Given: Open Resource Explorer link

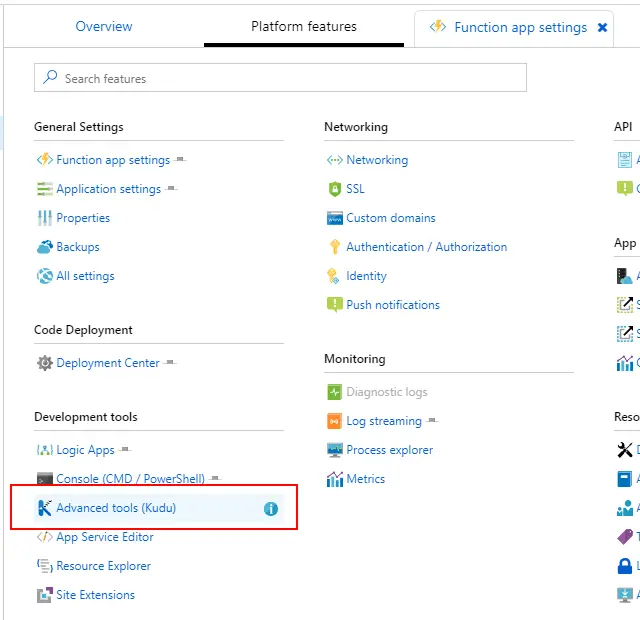Looking at the screenshot, I should tap(103, 566).
